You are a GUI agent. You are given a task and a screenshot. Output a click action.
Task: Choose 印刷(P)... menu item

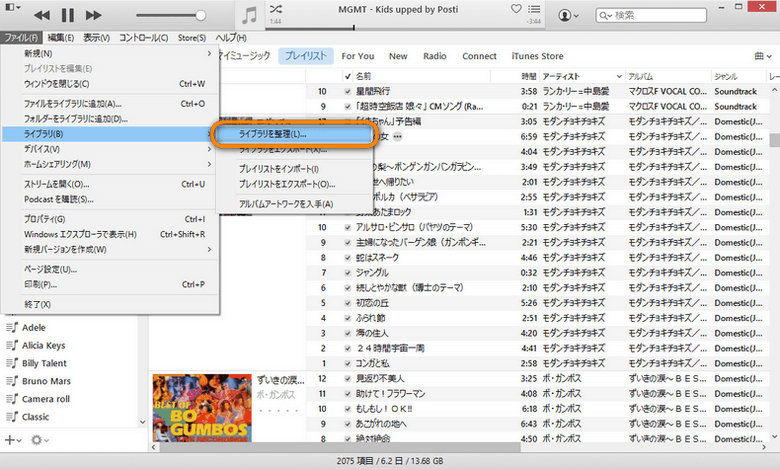pos(110,284)
